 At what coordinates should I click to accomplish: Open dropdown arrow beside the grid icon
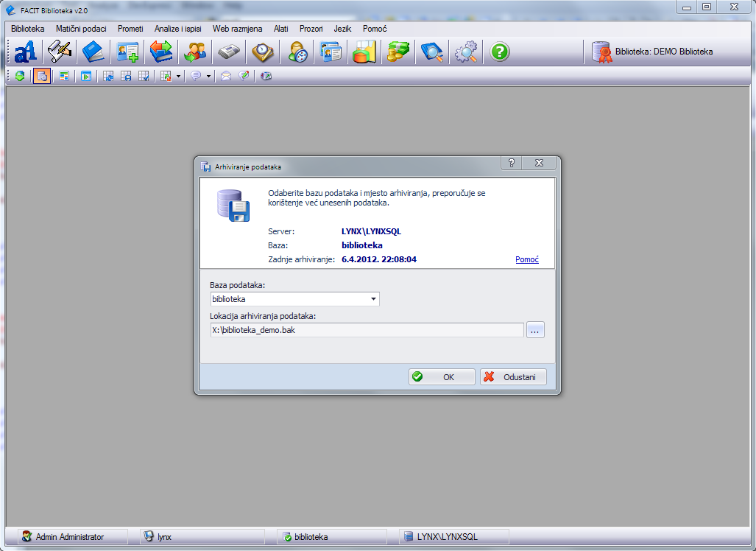point(178,76)
